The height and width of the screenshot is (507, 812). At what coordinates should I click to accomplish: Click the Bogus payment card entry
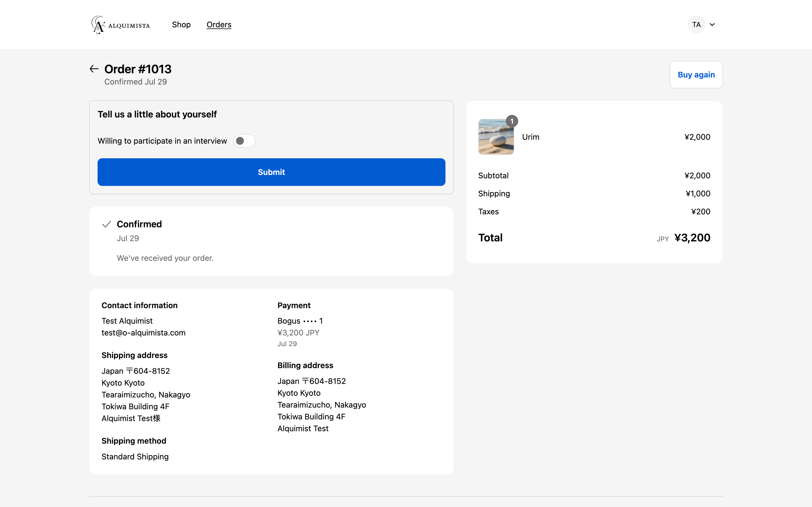click(300, 321)
